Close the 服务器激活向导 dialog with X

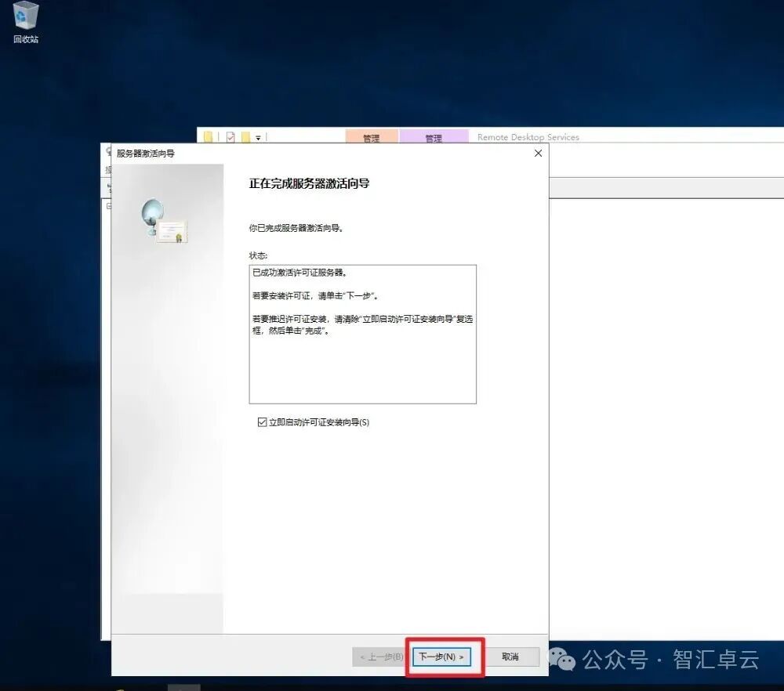538,154
